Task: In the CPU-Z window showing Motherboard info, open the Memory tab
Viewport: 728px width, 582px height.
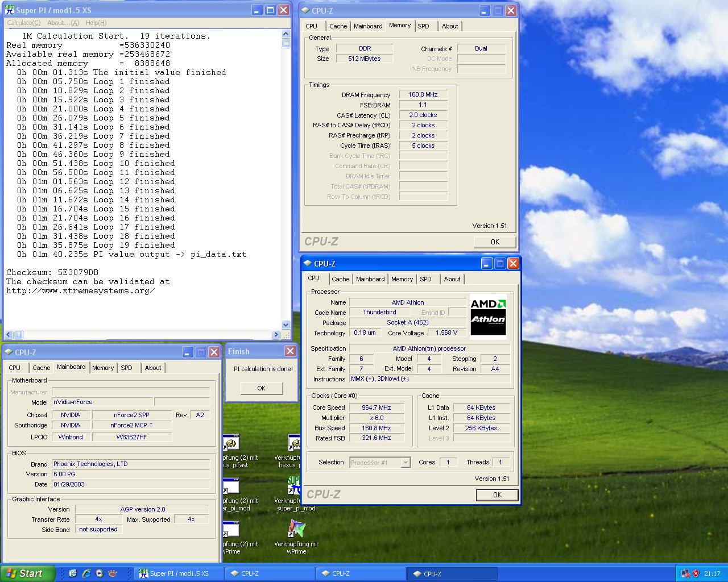Action: click(x=103, y=368)
